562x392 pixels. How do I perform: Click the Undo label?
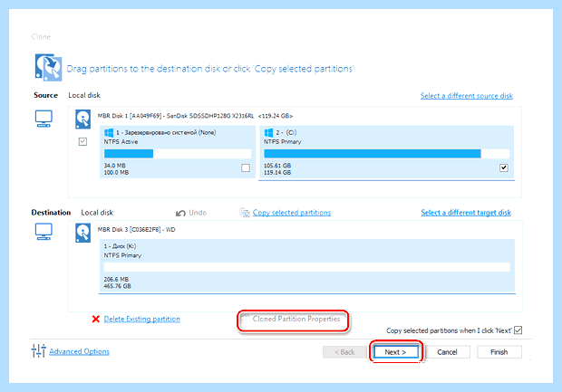point(198,213)
